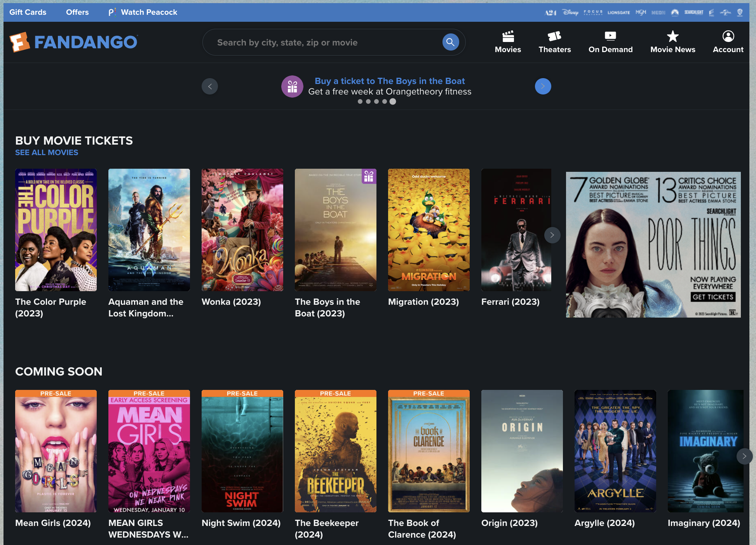Open the Account menu

(x=728, y=42)
